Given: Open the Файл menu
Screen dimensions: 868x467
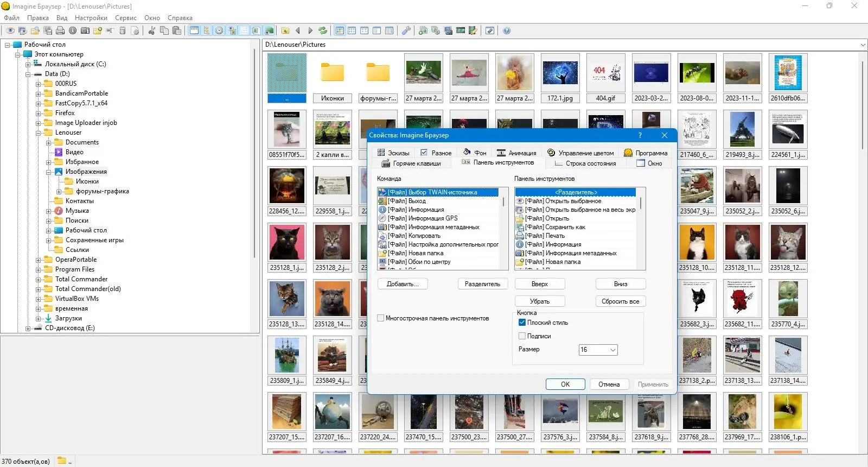Looking at the screenshot, I should 11,18.
